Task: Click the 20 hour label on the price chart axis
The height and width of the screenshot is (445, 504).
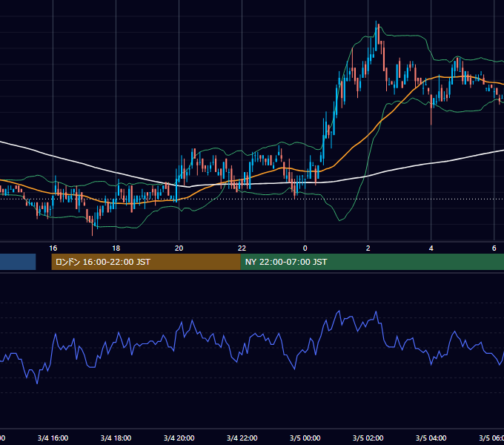Action: click(x=179, y=248)
